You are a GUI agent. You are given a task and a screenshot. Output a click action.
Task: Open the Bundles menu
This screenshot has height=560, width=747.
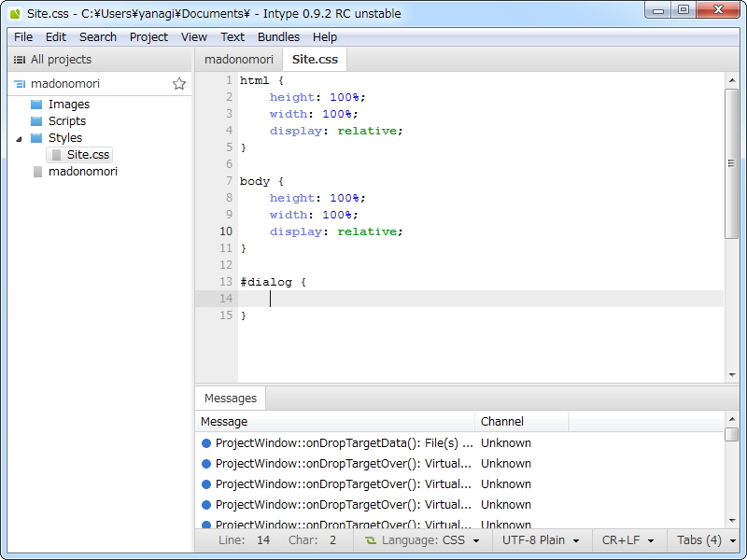(x=278, y=37)
